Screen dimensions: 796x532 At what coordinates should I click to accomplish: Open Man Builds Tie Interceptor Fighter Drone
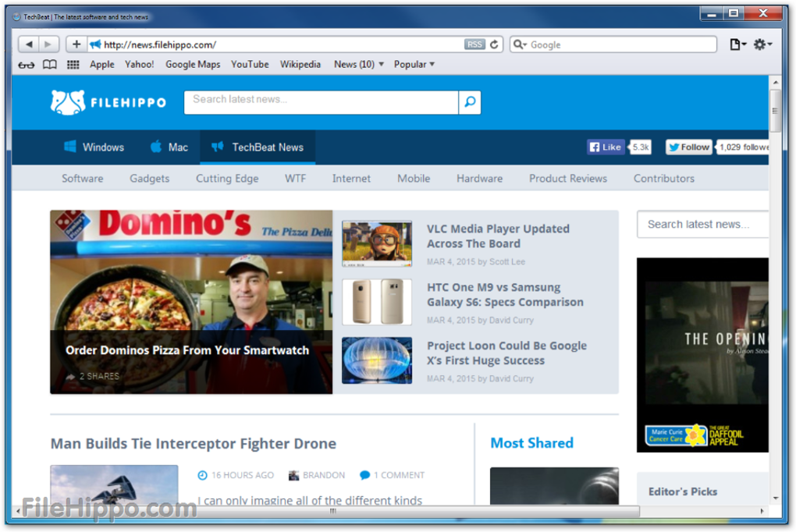(x=194, y=444)
